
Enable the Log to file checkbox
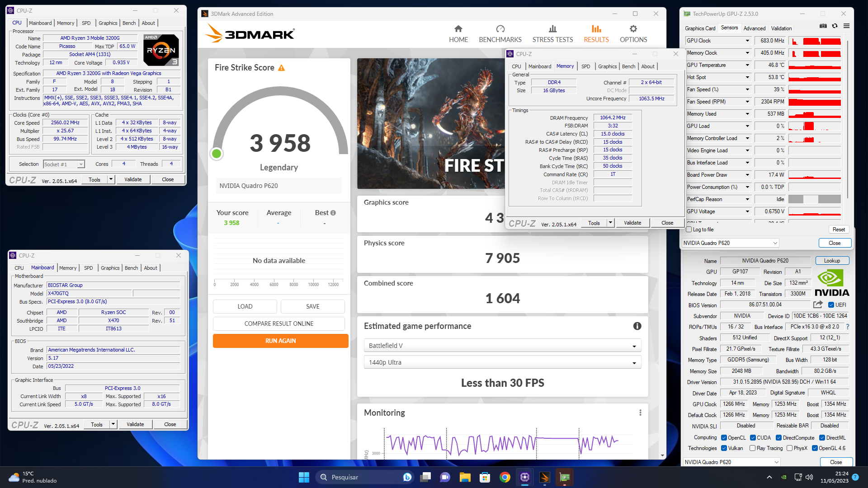(x=689, y=230)
